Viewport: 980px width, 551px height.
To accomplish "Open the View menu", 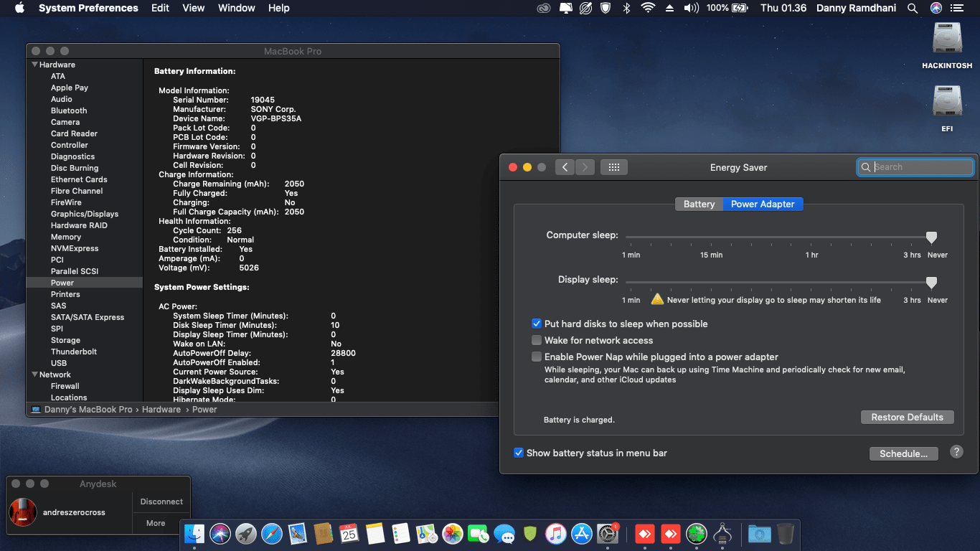I will coord(194,8).
